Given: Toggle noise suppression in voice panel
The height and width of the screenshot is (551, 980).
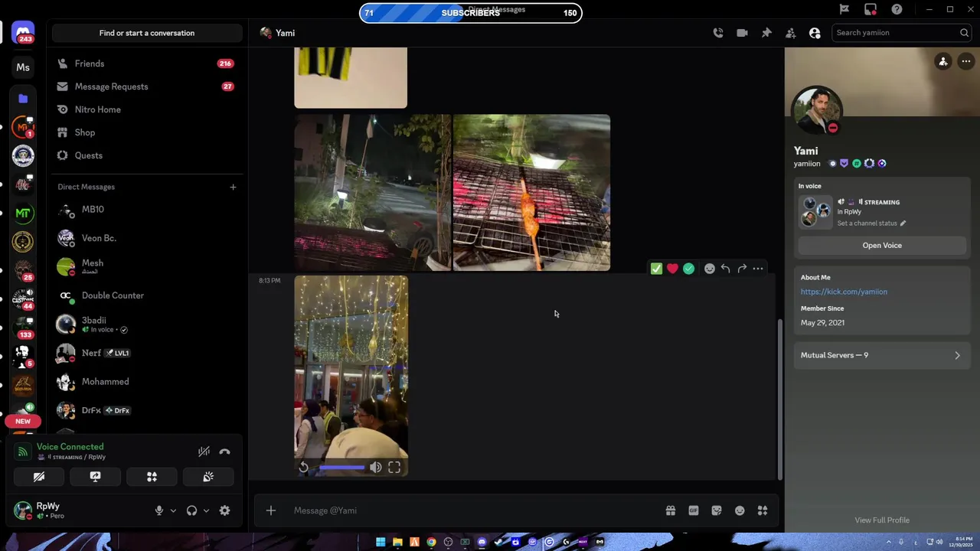Looking at the screenshot, I should point(204,452).
